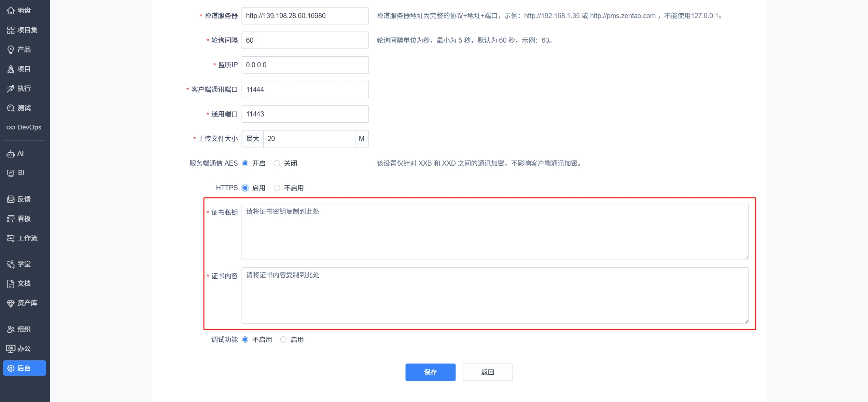Click the 返回 back button
The width and height of the screenshot is (868, 402).
(488, 372)
